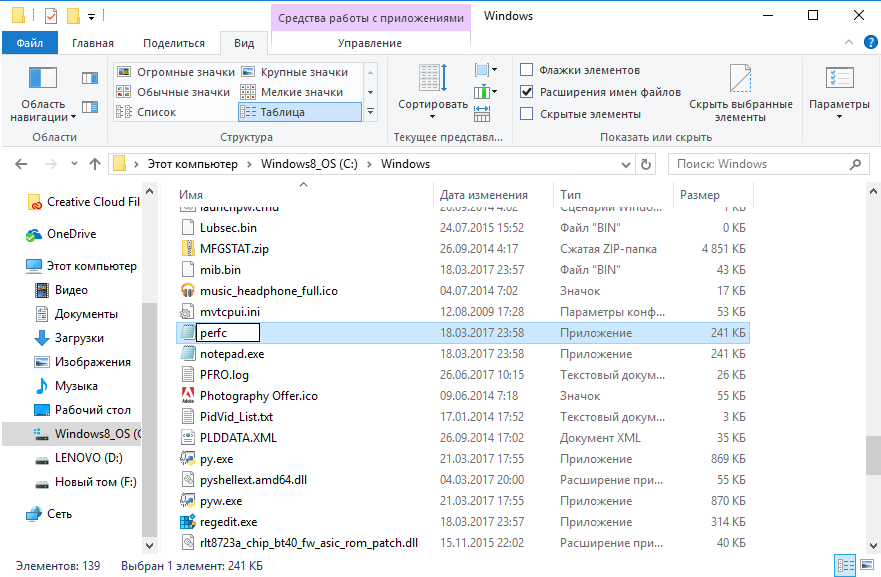Go up one folder level arrow
Screen dimensions: 881x577
[94, 164]
